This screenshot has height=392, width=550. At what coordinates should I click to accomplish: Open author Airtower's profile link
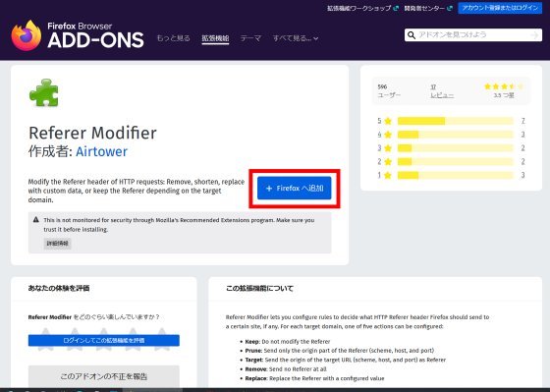coord(102,151)
